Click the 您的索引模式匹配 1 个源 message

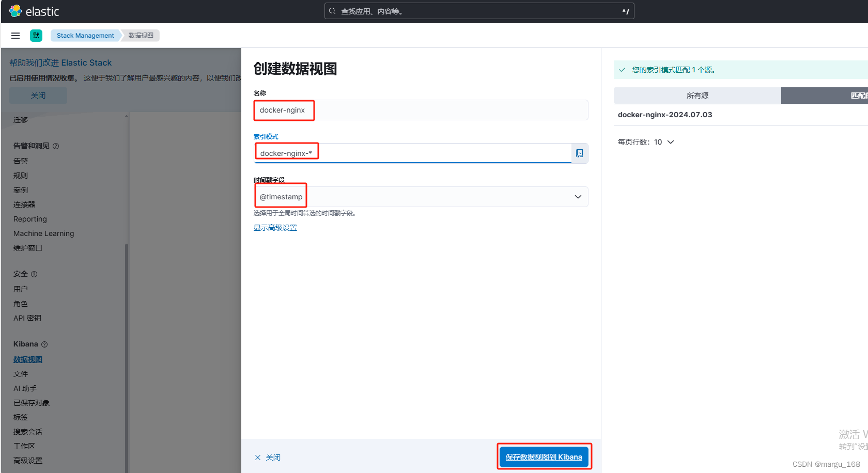pyautogui.click(x=673, y=70)
